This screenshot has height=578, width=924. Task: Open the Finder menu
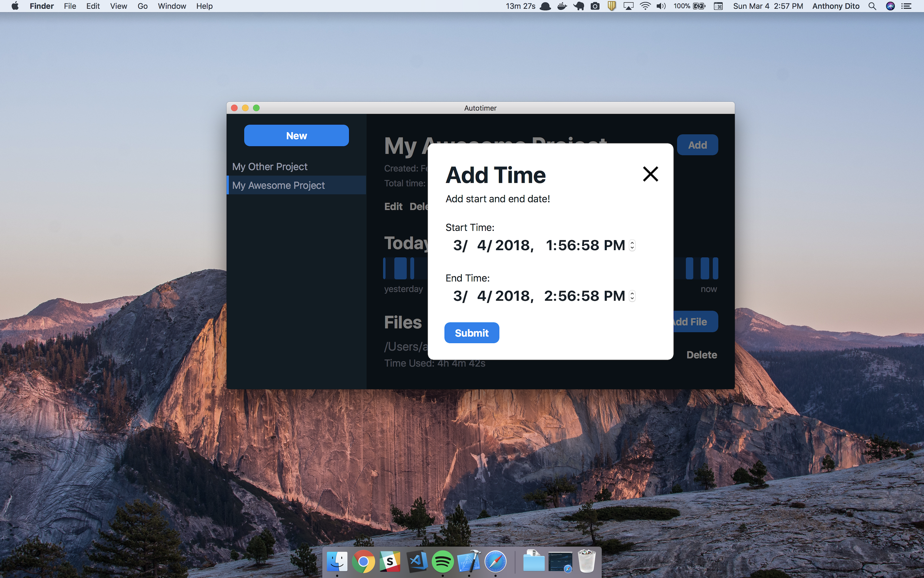pos(42,6)
